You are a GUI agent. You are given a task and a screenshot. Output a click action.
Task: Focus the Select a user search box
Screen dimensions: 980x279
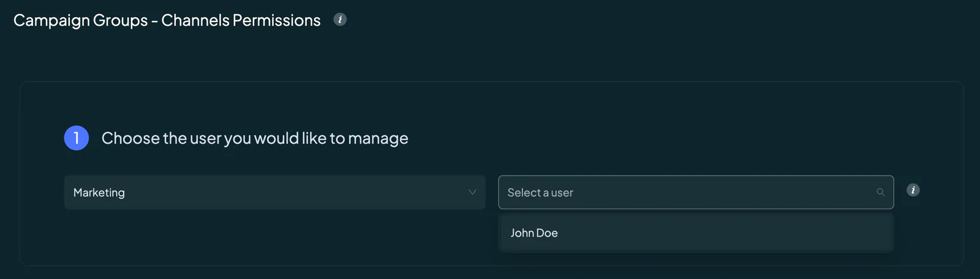[696, 192]
